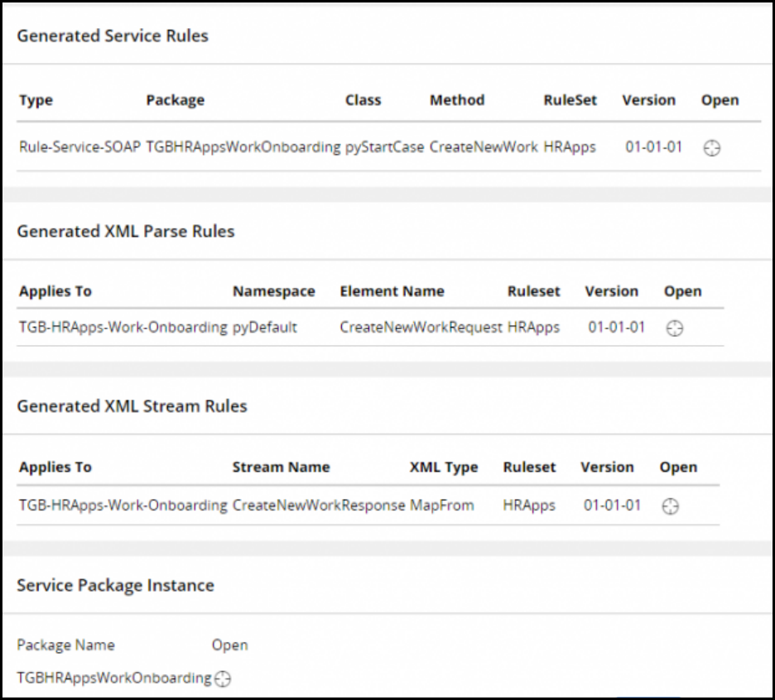
Task: Click TGB-HRApps-Work-Onboarding in XML Stream Rules
Action: (x=123, y=505)
